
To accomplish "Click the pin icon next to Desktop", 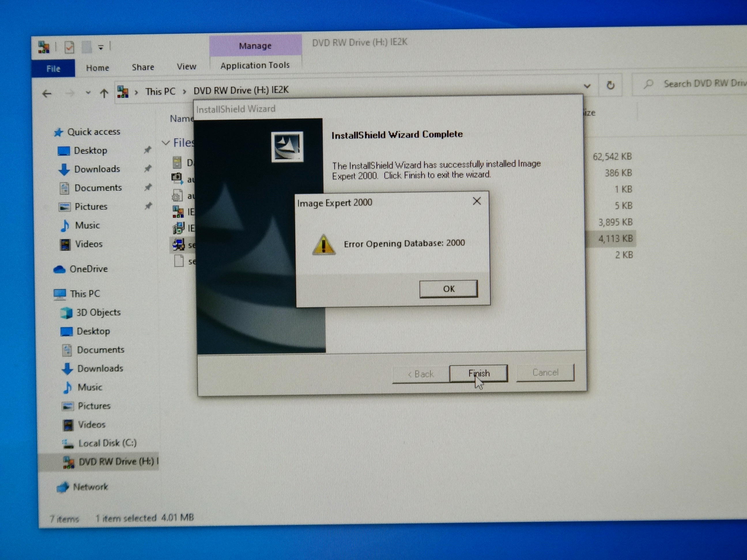I will 148,150.
